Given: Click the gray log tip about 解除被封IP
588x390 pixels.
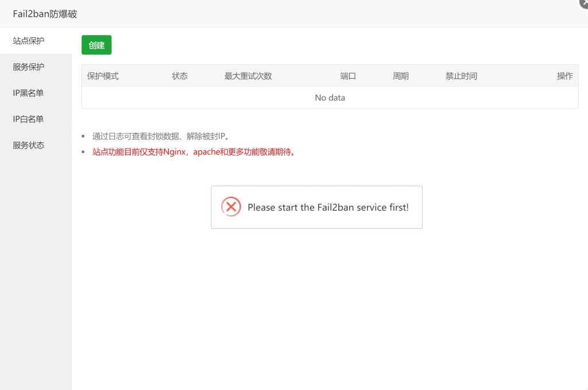Looking at the screenshot, I should [161, 136].
